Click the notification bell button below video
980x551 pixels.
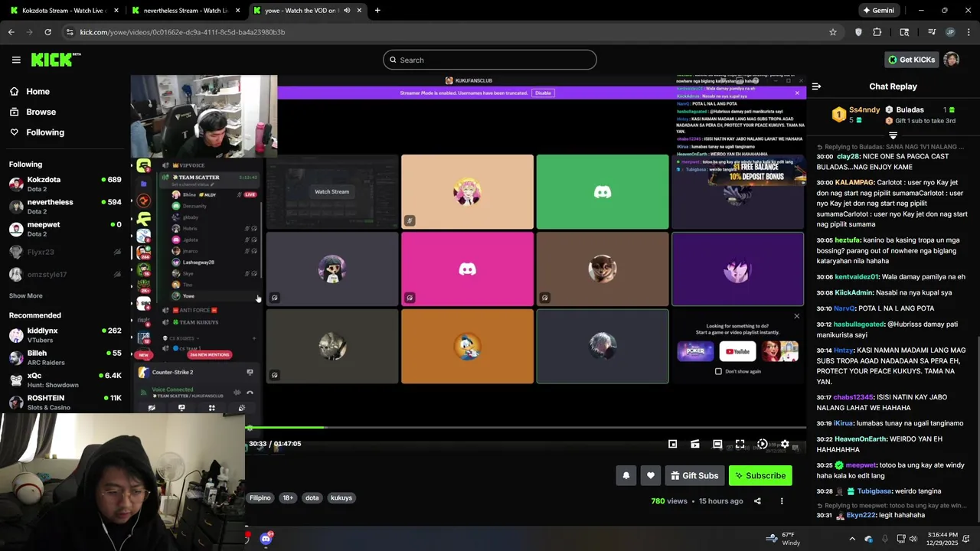click(626, 475)
